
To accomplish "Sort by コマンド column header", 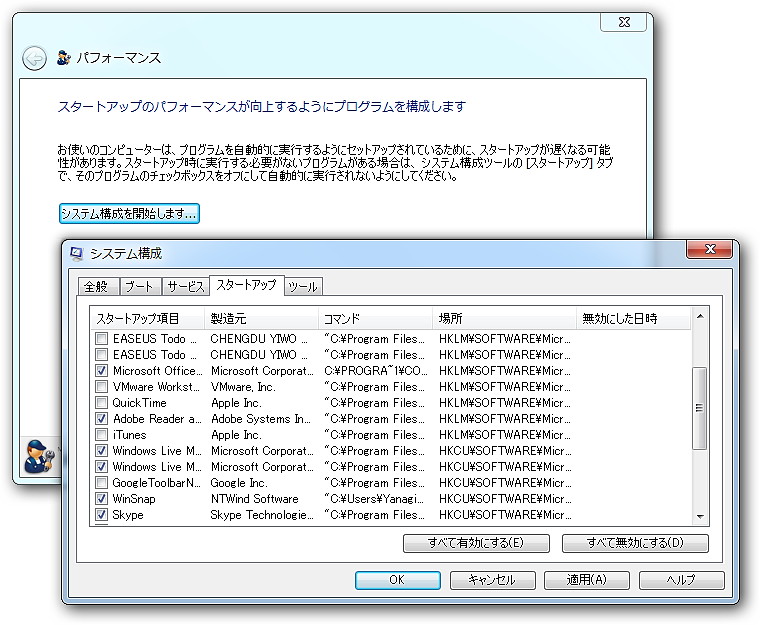I will point(375,319).
